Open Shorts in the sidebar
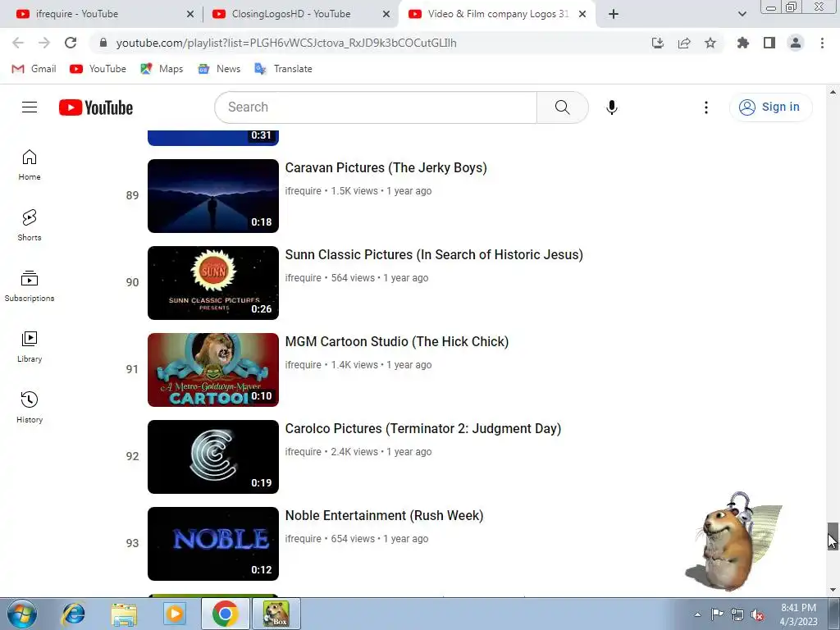 pos(30,226)
